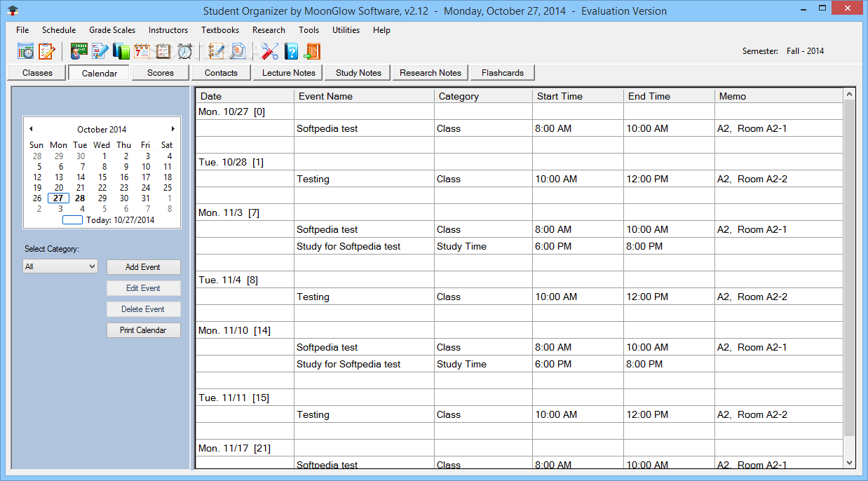Select the Tue. 11/4 [8] date row
Viewport: 868px width, 481px height.
click(519, 280)
